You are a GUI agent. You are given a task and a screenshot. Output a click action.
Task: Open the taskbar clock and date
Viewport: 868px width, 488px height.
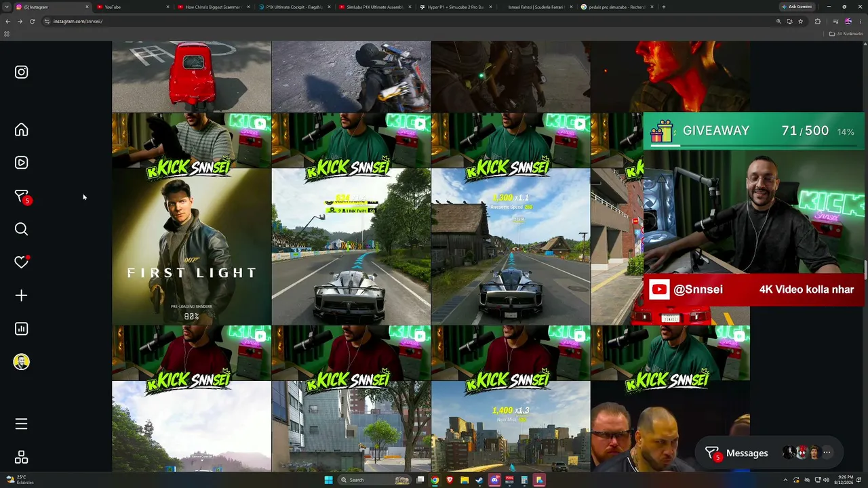pos(845,480)
